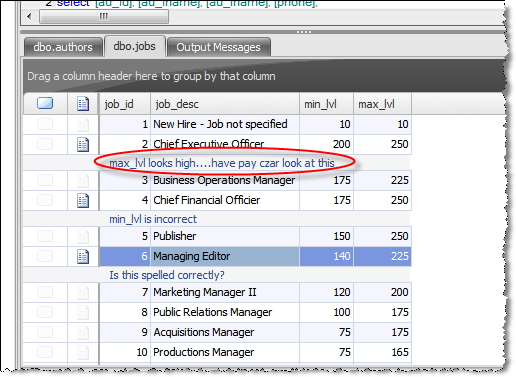Select job_id 6 cell

(125, 256)
